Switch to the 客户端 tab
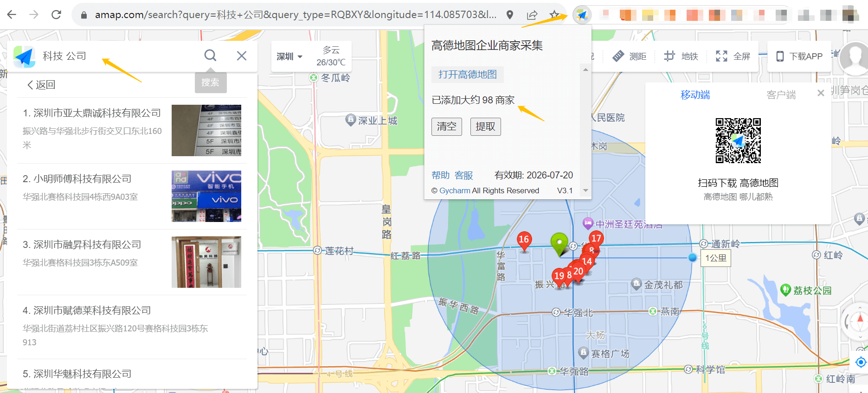Screen dimensions: 868x393 coord(781,95)
